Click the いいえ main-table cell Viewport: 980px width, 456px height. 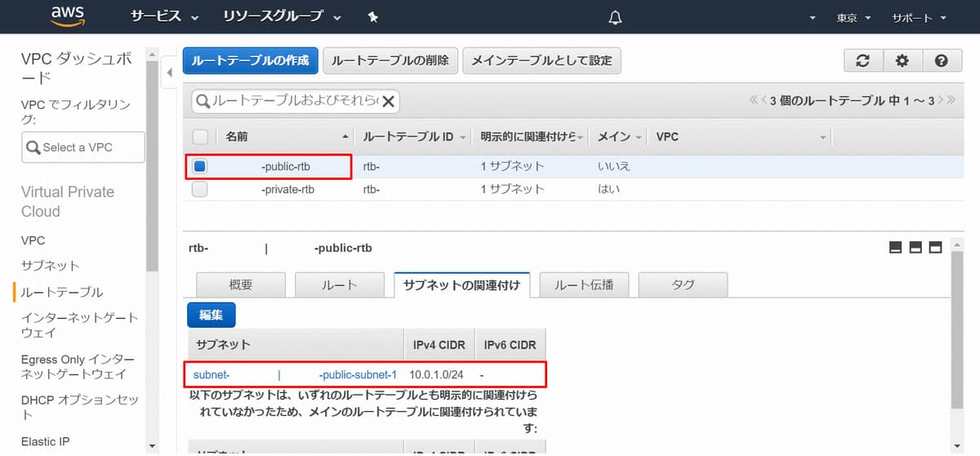(x=614, y=167)
